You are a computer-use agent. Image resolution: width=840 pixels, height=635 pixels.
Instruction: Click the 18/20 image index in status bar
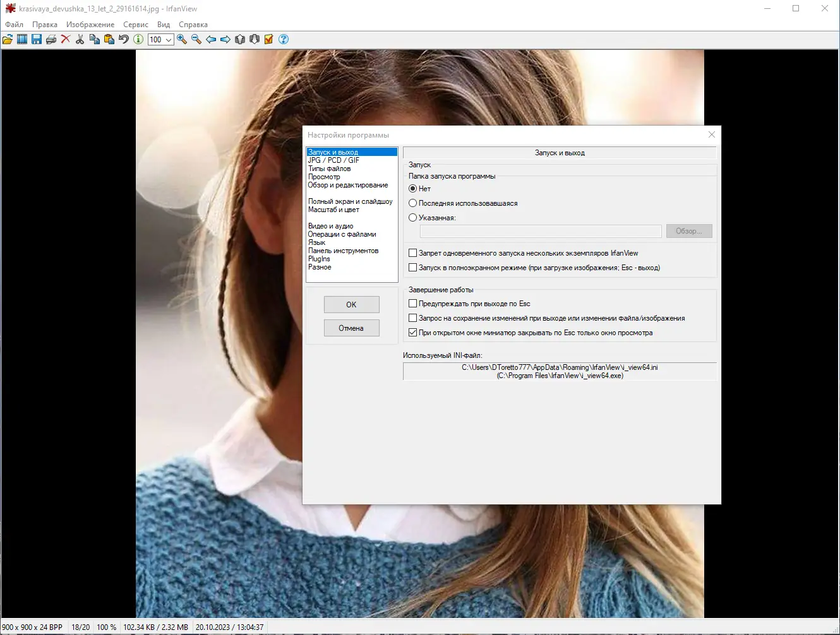pos(81,627)
